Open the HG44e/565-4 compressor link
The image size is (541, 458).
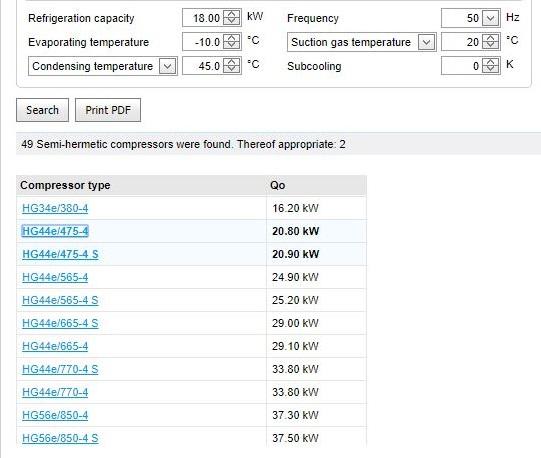coord(55,277)
